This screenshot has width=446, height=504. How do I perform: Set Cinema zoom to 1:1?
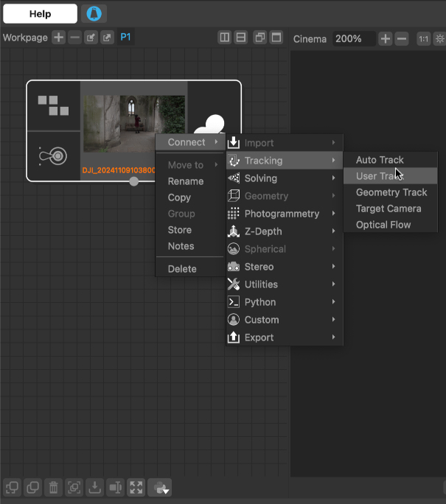pos(424,39)
